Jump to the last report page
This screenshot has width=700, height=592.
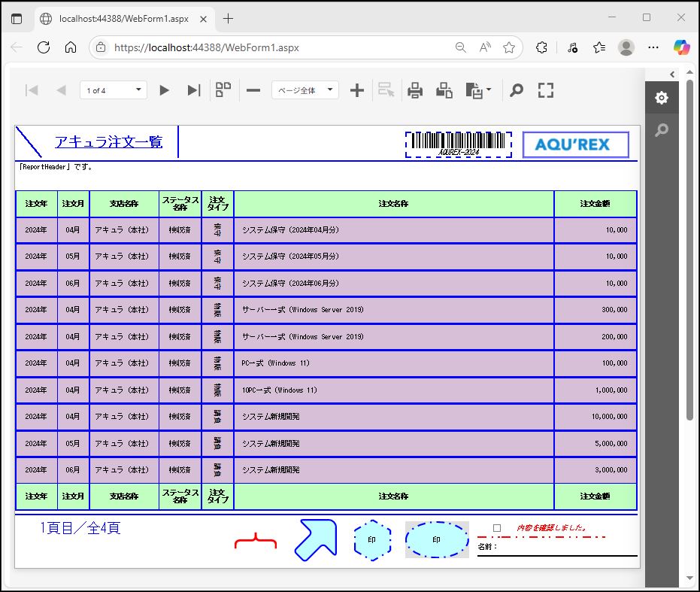[193, 90]
